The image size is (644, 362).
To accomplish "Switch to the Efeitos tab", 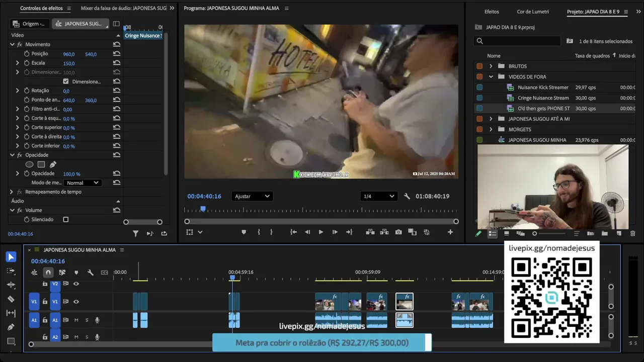I will tap(492, 12).
